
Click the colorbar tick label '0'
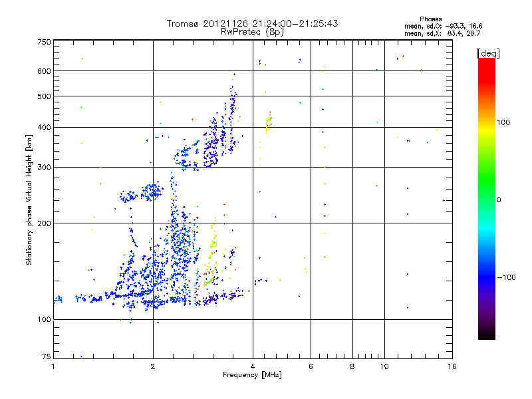click(499, 200)
